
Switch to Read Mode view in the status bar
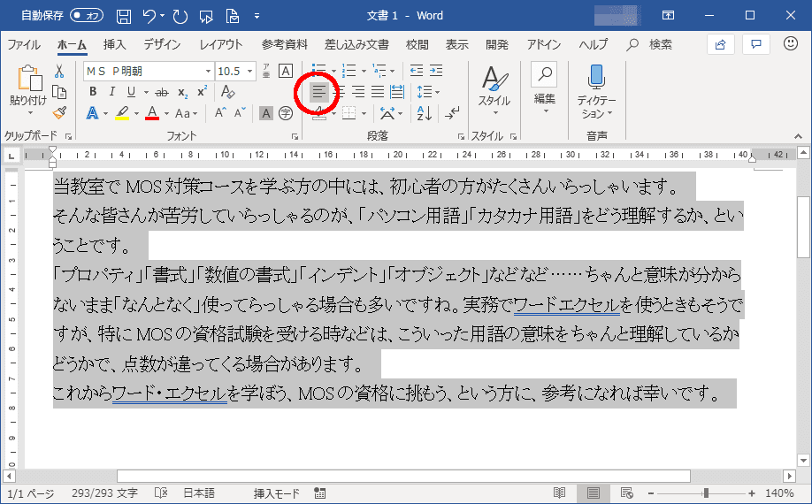coord(559,493)
